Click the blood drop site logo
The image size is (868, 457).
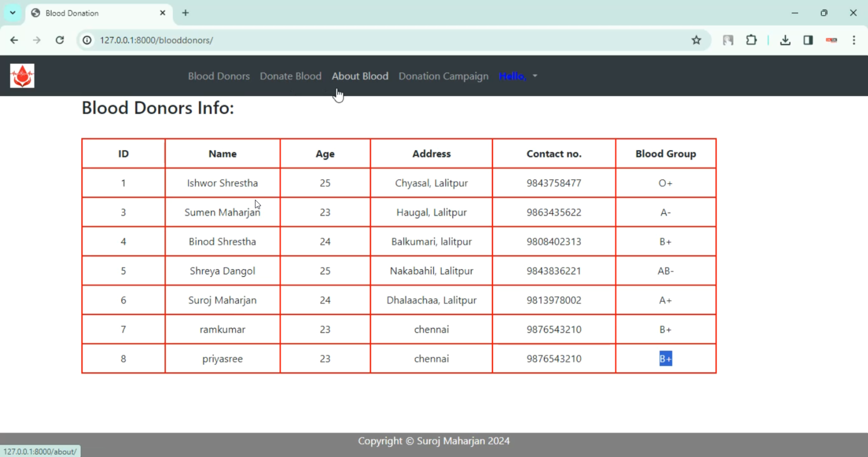coord(22,76)
